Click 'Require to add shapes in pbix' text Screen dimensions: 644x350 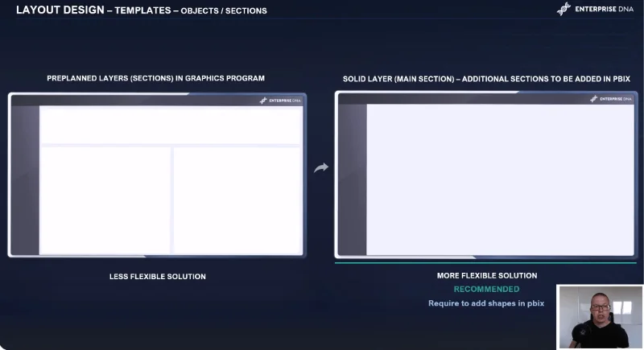[x=486, y=303]
